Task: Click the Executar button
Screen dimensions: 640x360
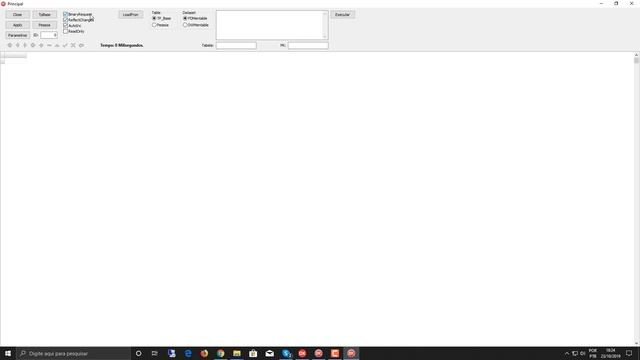Action: (x=342, y=15)
